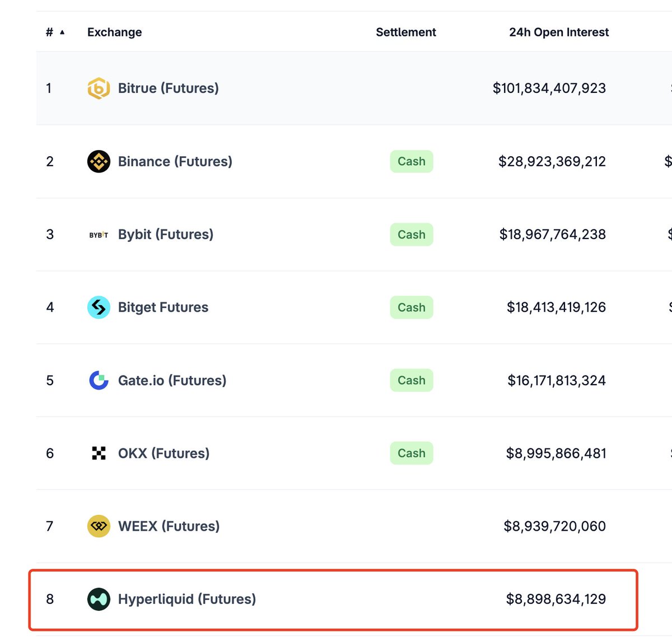Click the OKX logo icon
The height and width of the screenshot is (637, 672).
99,453
